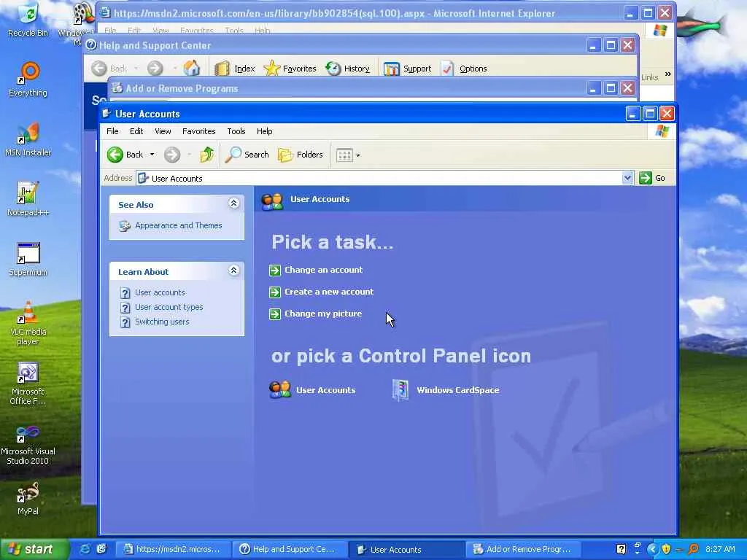Collapse the See Also panel
Viewport: 747px width, 560px height.
coord(233,204)
